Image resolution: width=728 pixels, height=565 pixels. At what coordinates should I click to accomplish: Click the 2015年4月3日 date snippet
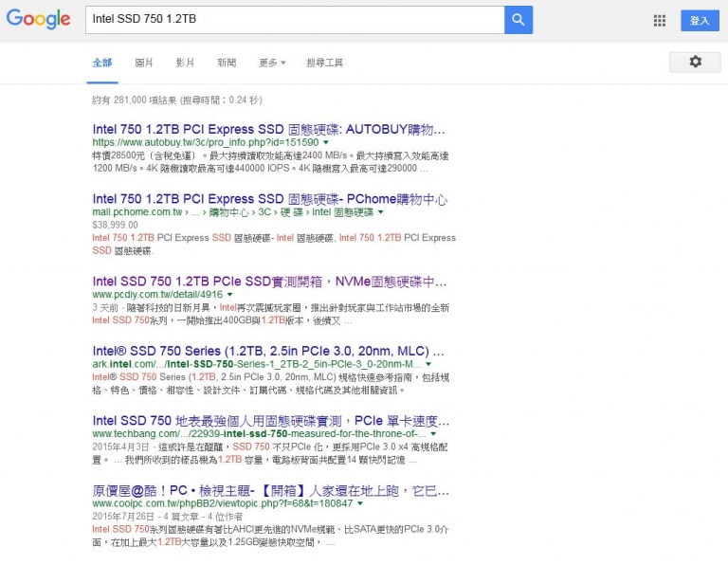120,447
